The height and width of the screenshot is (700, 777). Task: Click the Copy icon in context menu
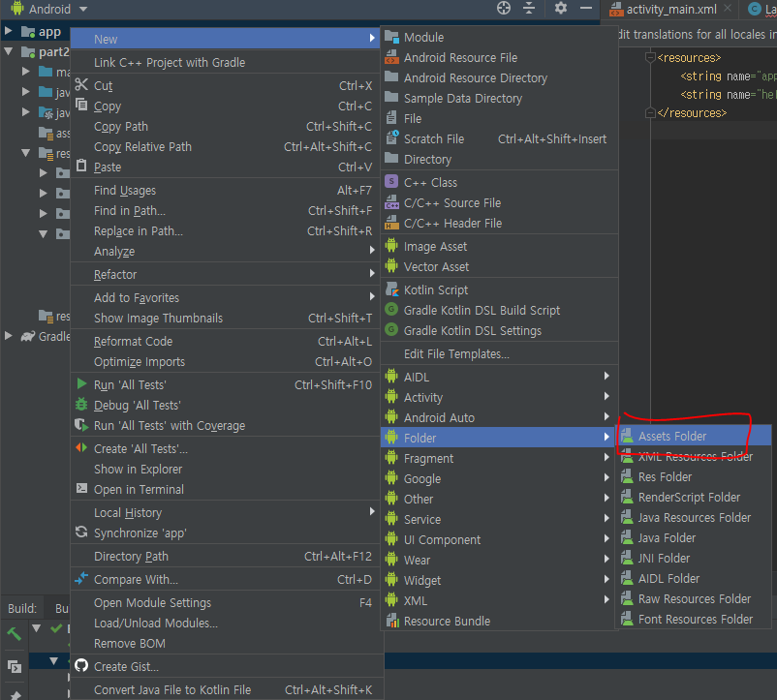pyautogui.click(x=81, y=105)
